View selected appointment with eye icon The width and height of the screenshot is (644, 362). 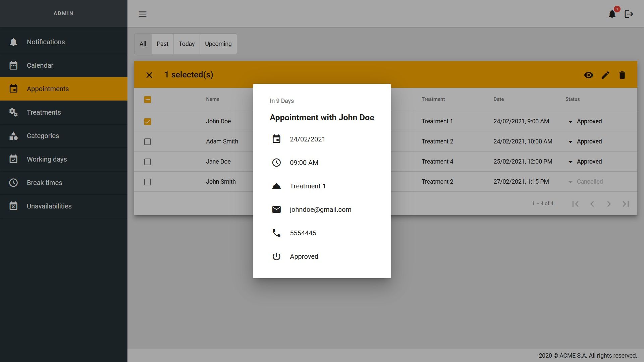click(589, 75)
